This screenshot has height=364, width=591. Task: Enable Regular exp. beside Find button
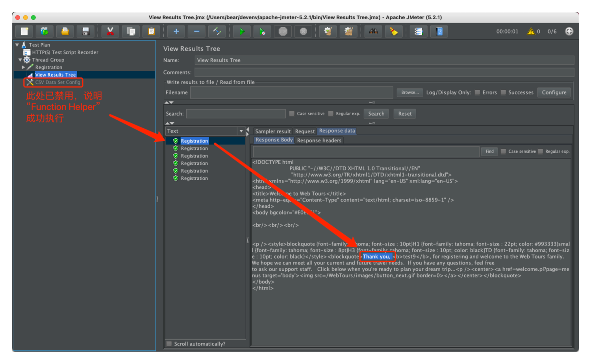[540, 152]
